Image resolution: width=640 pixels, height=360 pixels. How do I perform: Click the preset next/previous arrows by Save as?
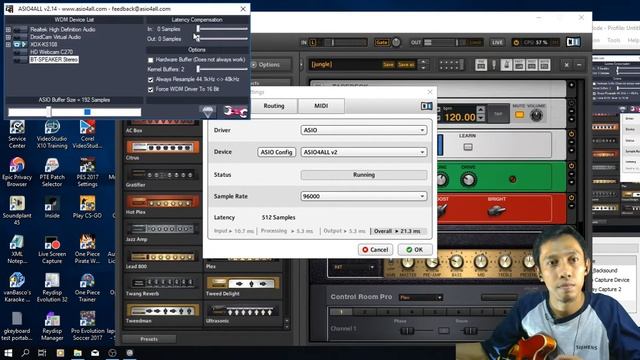point(424,64)
